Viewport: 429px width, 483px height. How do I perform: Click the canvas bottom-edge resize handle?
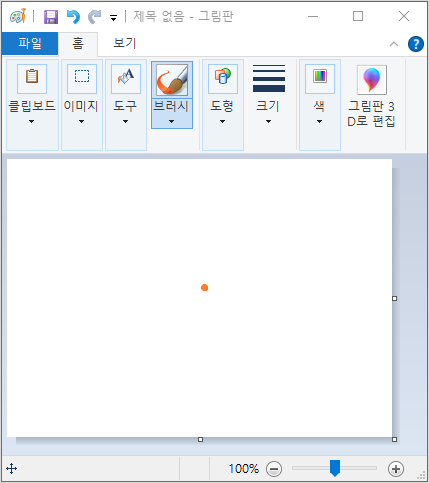pyautogui.click(x=200, y=439)
